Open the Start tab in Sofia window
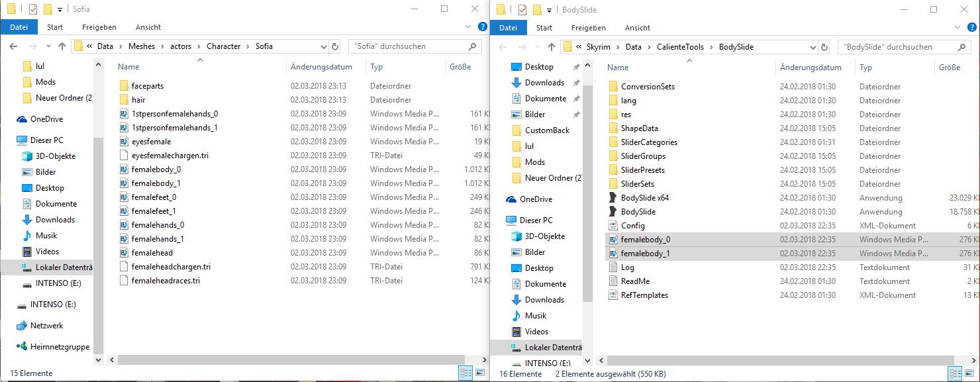The image size is (980, 382). 55,27
